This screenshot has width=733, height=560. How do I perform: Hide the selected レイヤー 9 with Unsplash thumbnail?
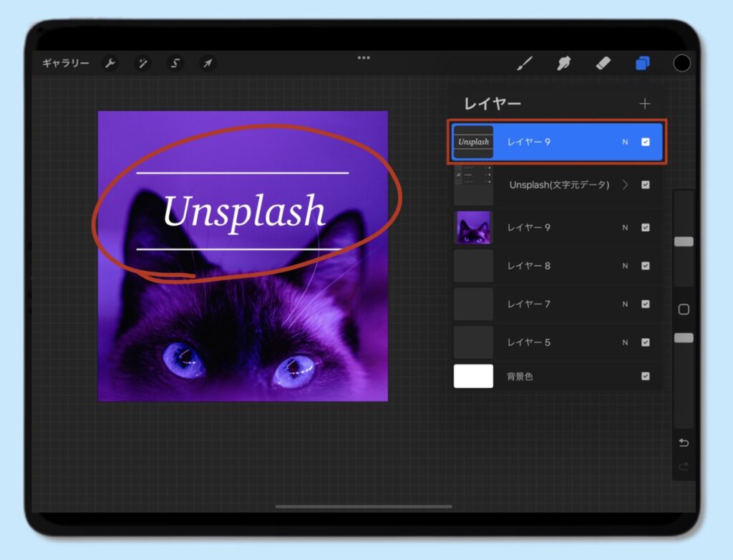coord(646,142)
